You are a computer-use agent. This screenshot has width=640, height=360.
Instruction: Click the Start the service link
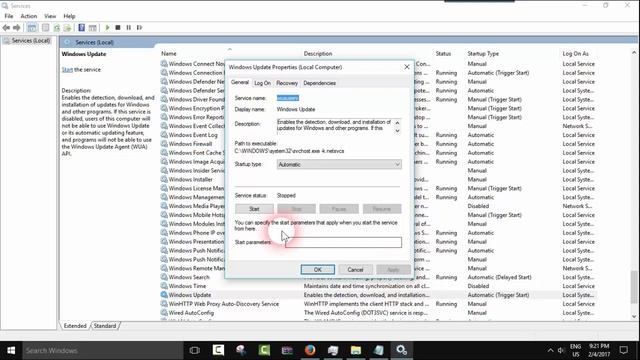(67, 69)
